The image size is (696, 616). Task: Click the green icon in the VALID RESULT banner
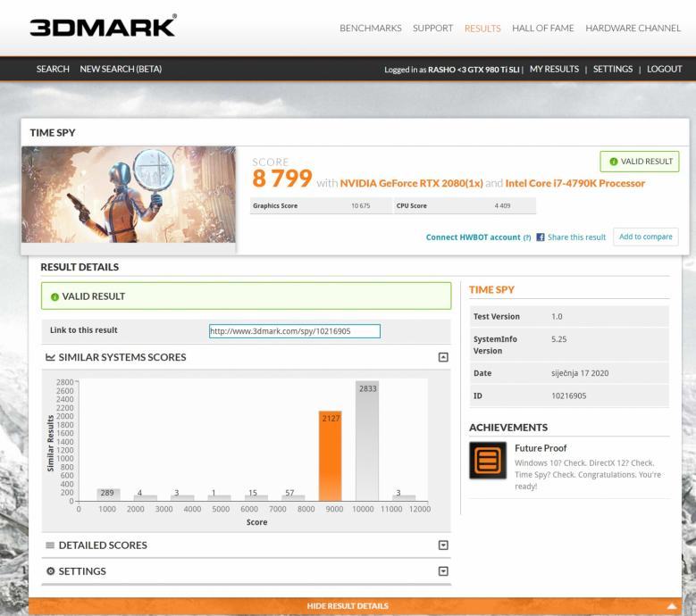(x=55, y=297)
